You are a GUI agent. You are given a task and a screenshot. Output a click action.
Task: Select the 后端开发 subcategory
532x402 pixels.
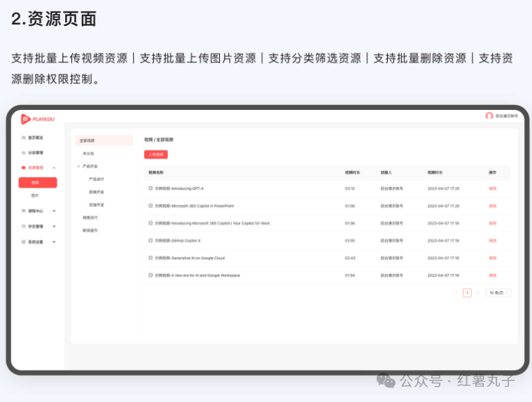[97, 205]
